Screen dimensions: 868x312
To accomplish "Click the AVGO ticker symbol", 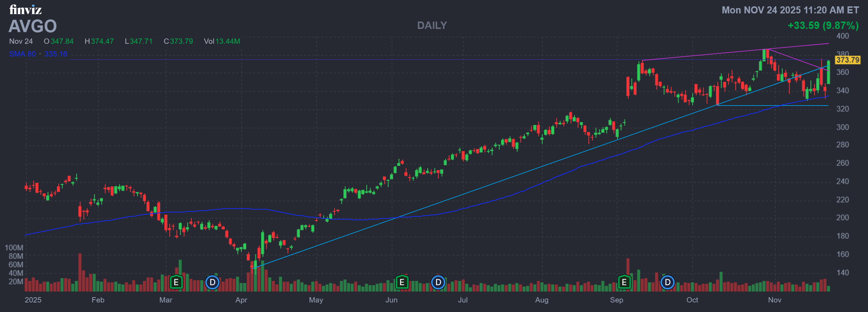I will point(32,26).
